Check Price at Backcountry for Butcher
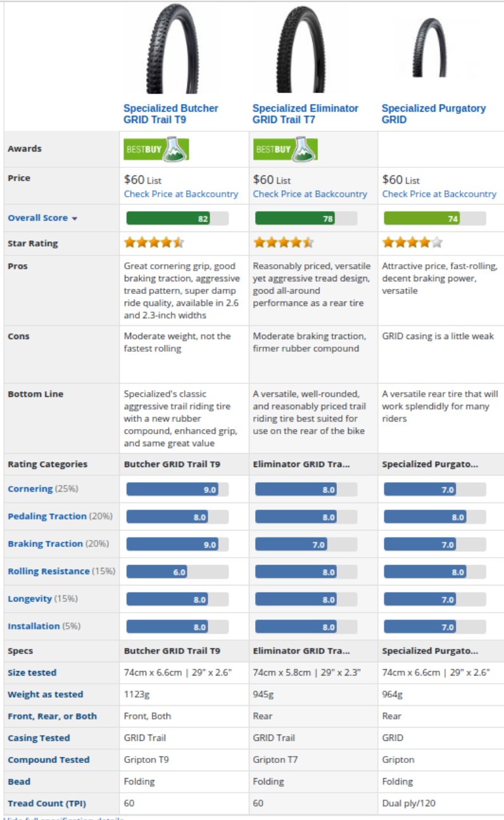The image size is (504, 820). 181,194
